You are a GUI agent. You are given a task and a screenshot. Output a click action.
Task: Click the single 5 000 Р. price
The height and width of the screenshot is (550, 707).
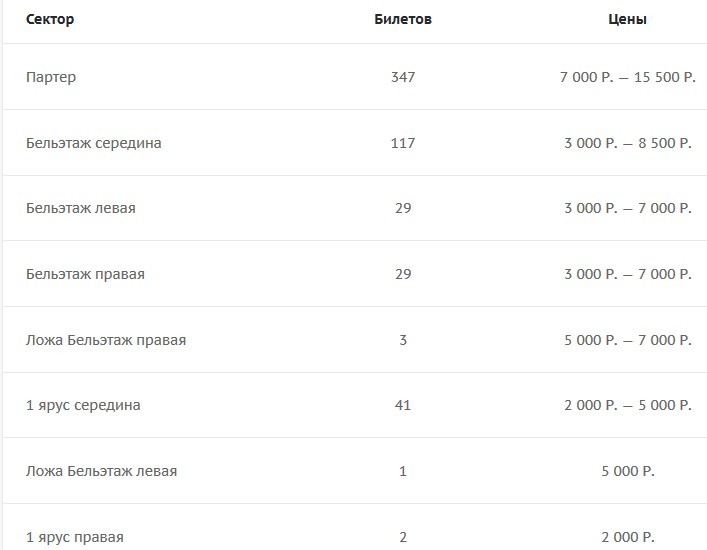pos(627,471)
